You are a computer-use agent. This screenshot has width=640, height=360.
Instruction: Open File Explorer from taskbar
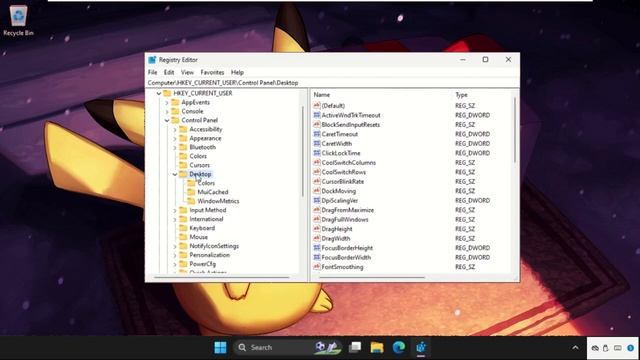tap(377, 347)
